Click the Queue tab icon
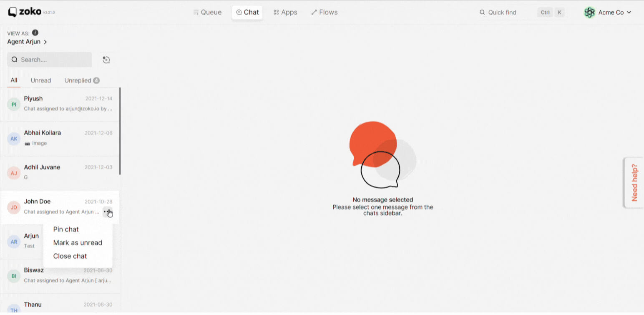The image size is (644, 315). [x=196, y=13]
